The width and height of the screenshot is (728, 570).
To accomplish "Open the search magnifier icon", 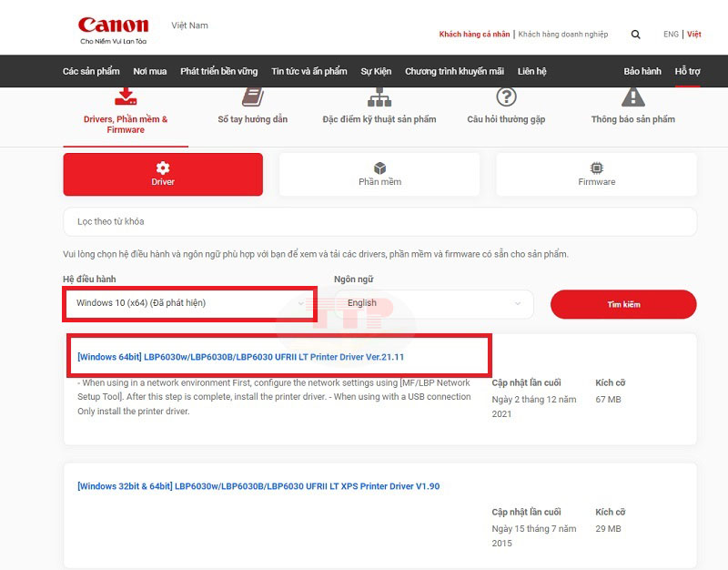I will pyautogui.click(x=635, y=35).
